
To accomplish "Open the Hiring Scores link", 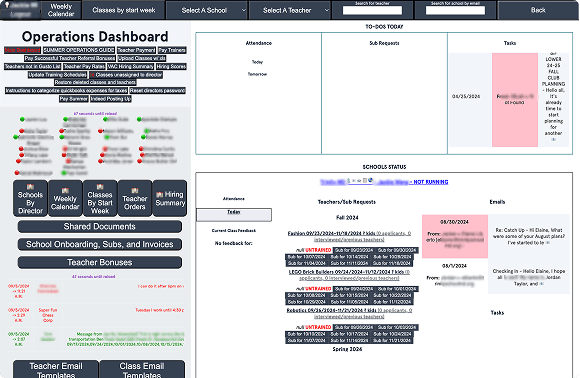I will 171,66.
